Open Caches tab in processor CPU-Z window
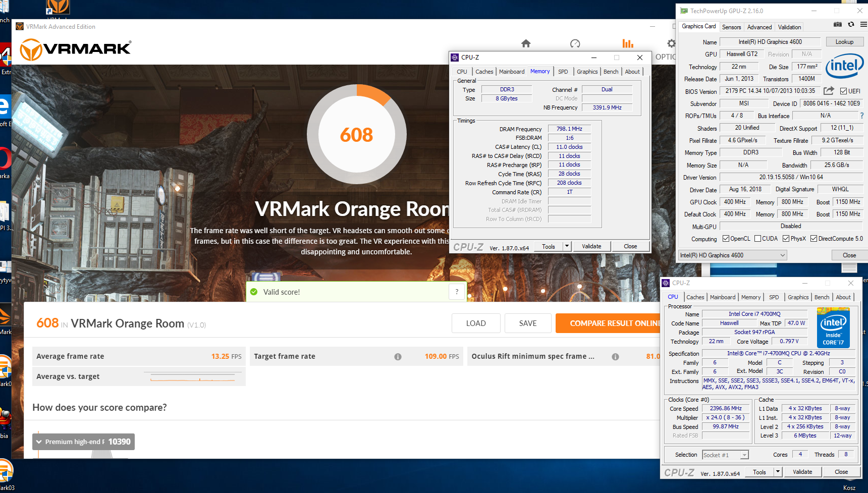 pyautogui.click(x=695, y=297)
